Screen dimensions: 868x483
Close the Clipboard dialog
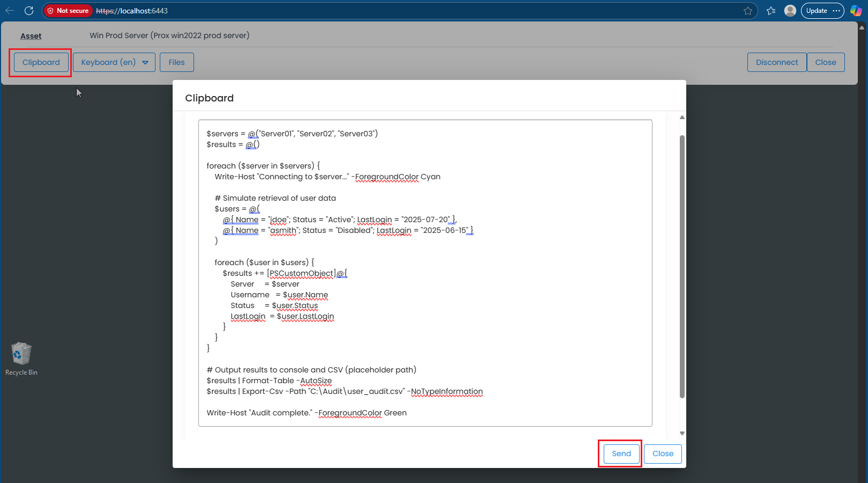click(x=663, y=453)
